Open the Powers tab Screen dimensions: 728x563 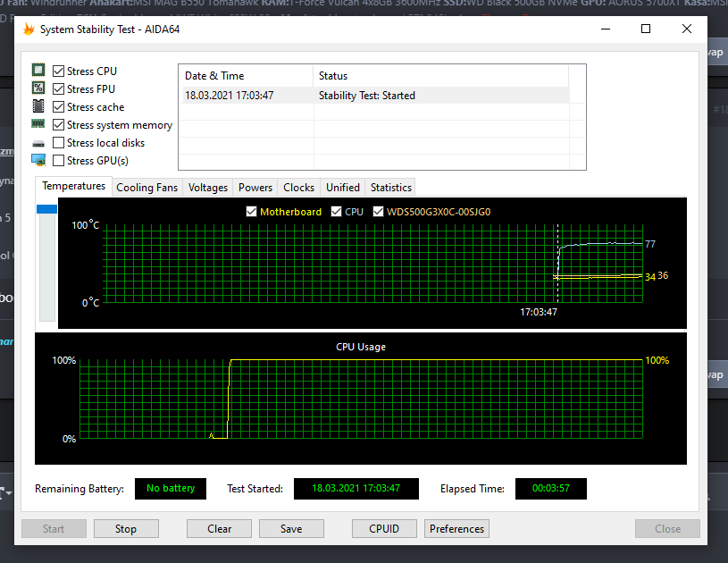(255, 187)
